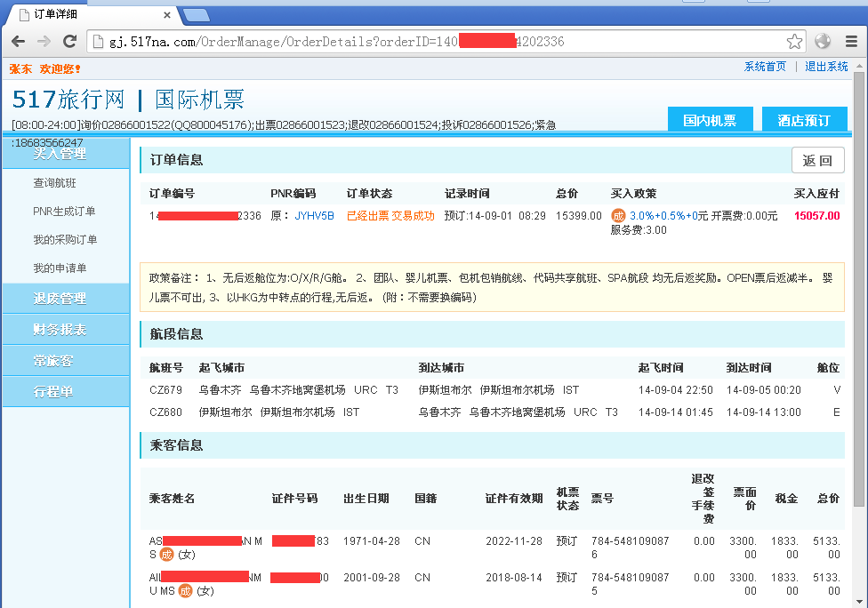Click the globe extension icon in toolbar
Image resolution: width=868 pixels, height=608 pixels.
823,42
